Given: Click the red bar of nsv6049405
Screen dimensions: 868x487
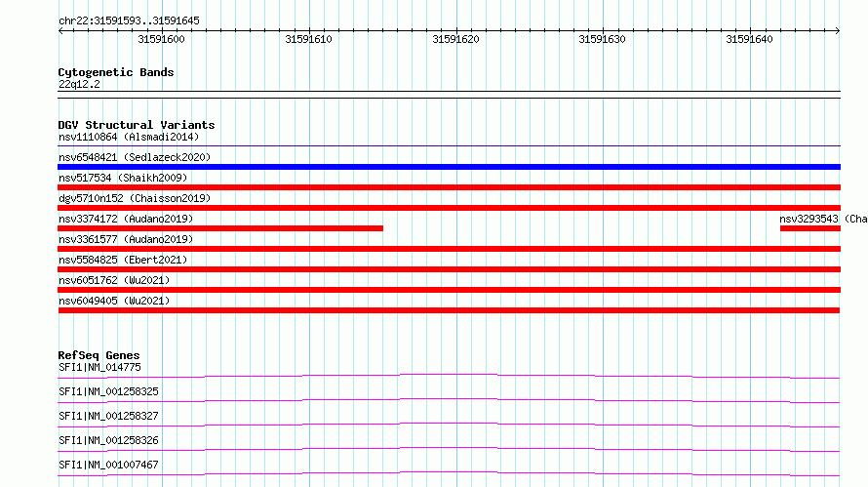Looking at the screenshot, I should click(449, 310).
